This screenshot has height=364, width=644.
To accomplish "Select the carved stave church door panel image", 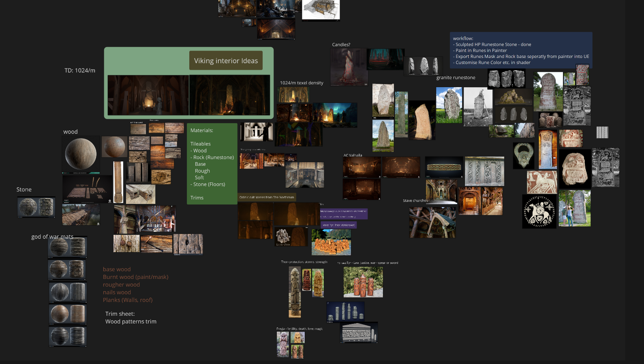I will click(484, 171).
